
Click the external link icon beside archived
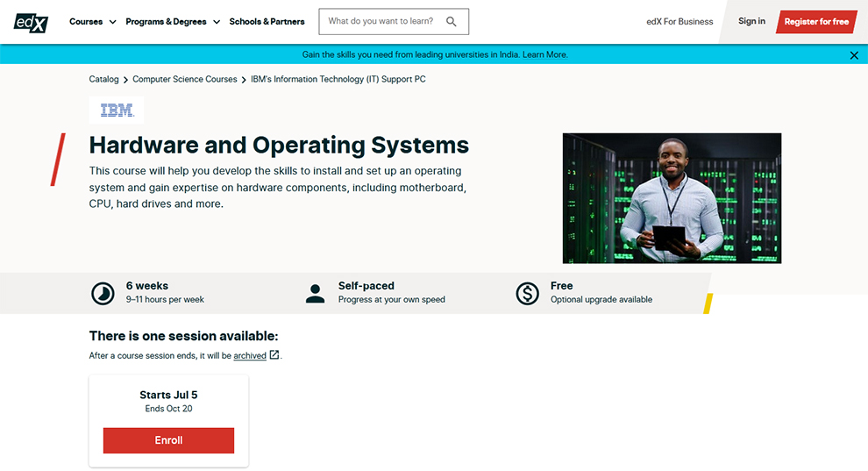pyautogui.click(x=274, y=354)
